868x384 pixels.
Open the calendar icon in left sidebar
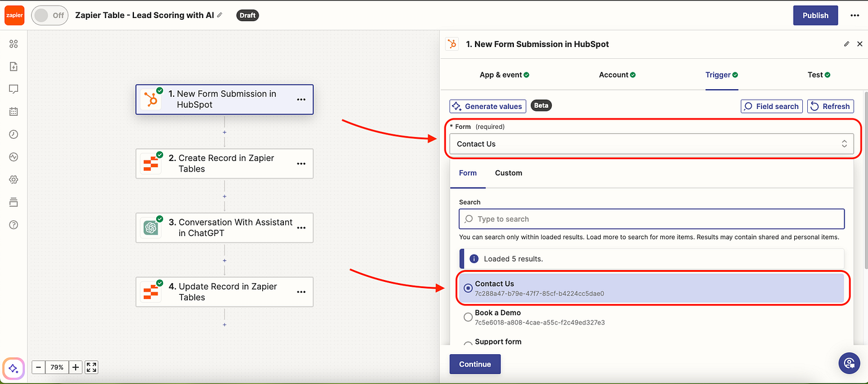(x=14, y=112)
